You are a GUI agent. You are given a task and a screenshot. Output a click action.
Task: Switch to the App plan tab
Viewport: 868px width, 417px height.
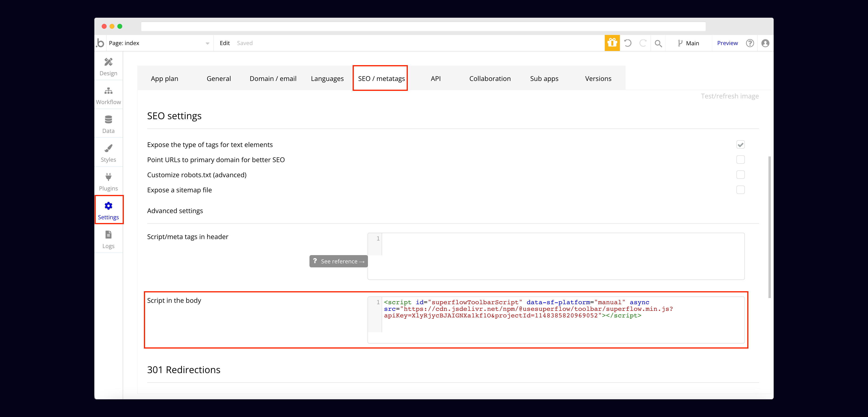pos(164,79)
